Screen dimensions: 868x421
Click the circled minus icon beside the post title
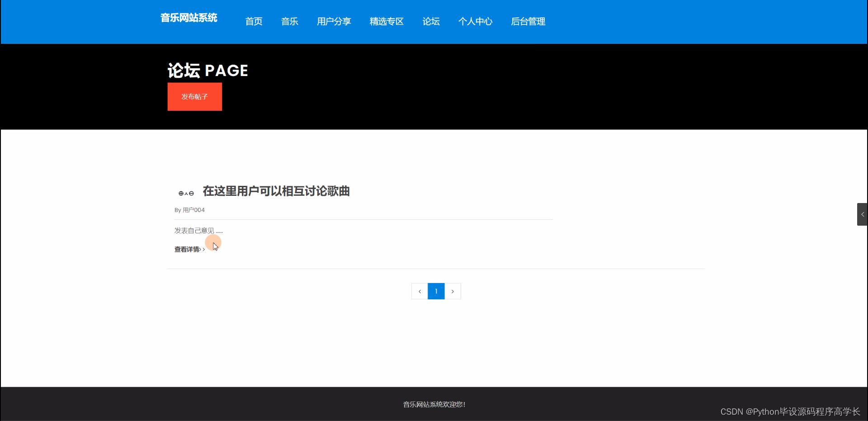[191, 194]
